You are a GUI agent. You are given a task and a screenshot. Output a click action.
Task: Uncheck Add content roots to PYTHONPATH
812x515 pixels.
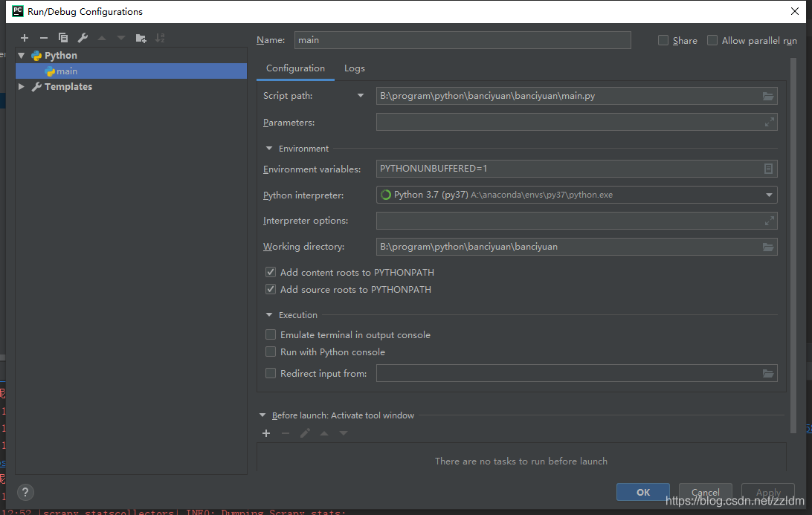pos(271,273)
